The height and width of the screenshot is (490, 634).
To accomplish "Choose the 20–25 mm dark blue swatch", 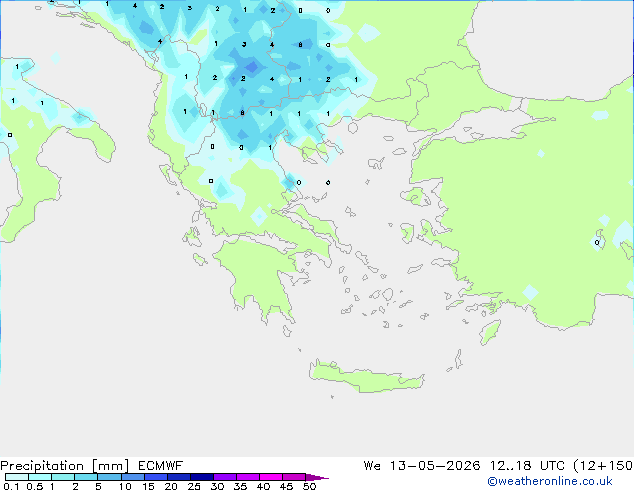I will click(x=179, y=477).
